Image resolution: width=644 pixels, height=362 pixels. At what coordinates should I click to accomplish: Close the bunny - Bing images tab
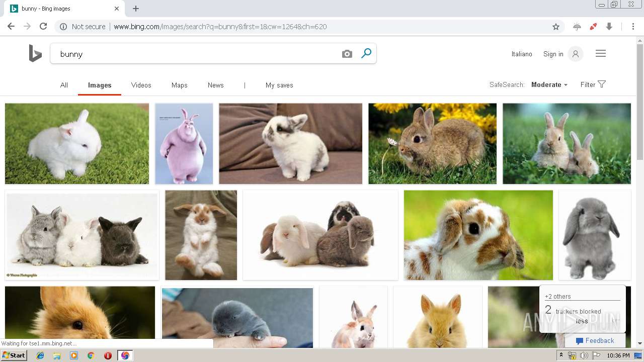point(117,9)
